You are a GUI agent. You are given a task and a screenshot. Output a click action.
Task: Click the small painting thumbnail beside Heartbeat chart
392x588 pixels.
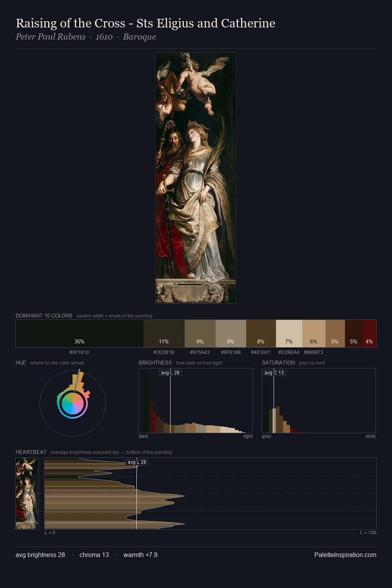pos(27,494)
